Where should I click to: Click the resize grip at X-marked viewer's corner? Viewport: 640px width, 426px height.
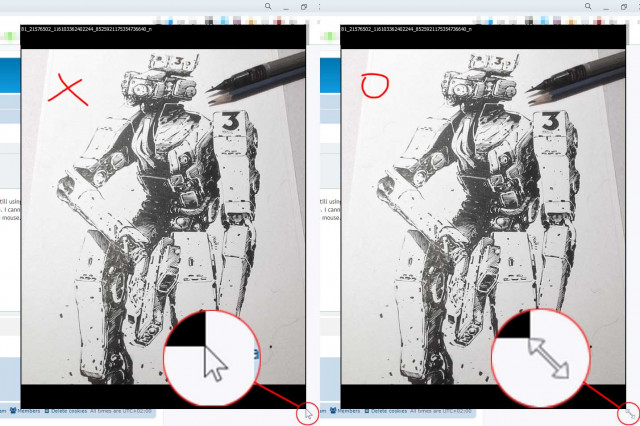(308, 414)
